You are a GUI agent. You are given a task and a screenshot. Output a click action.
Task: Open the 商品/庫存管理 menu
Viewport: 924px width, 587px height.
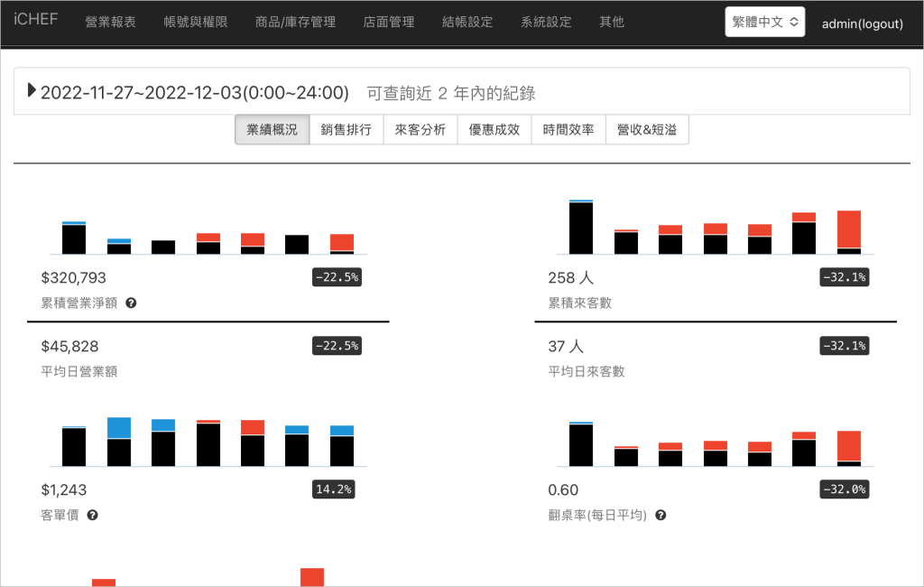pyautogui.click(x=295, y=22)
